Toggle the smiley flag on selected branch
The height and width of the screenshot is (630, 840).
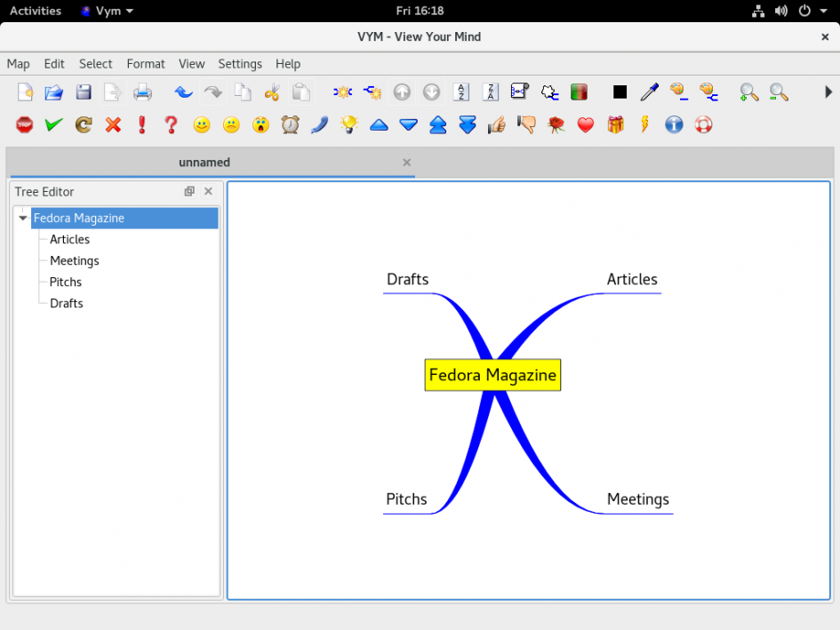click(x=202, y=124)
